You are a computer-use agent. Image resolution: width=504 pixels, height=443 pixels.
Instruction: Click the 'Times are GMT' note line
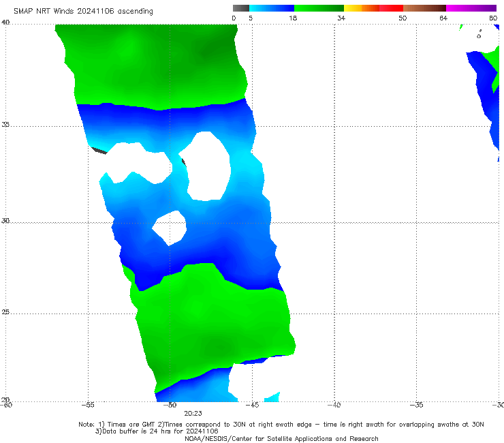[281, 425]
